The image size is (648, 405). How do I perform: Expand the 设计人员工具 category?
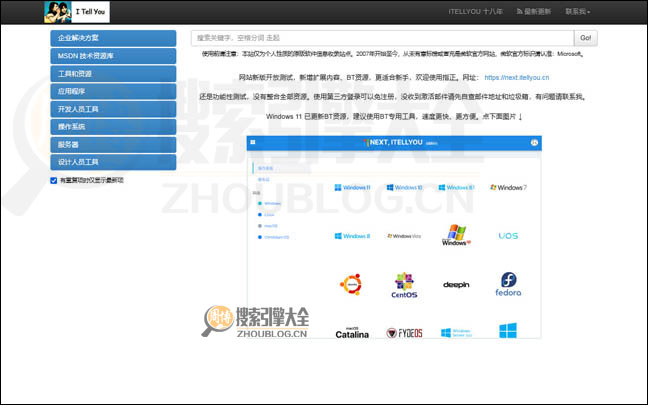pos(113,162)
